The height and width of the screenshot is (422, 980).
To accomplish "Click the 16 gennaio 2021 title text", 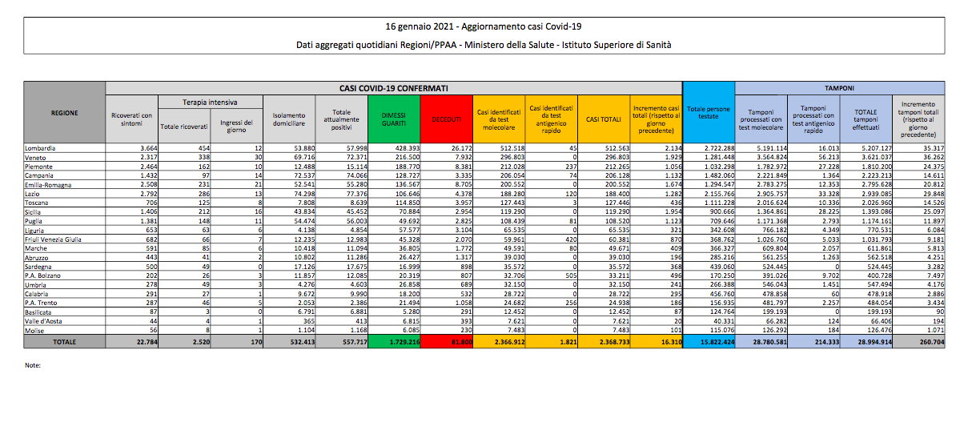I will [x=489, y=26].
